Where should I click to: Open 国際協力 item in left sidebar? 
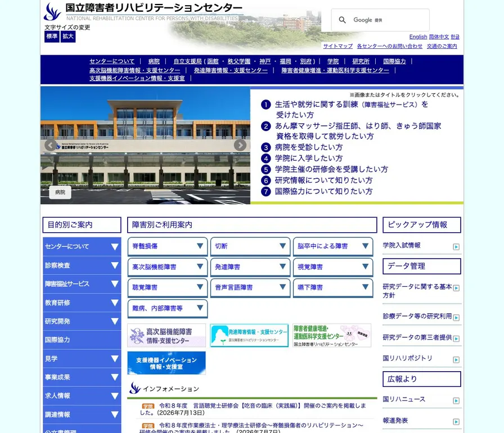(x=82, y=340)
